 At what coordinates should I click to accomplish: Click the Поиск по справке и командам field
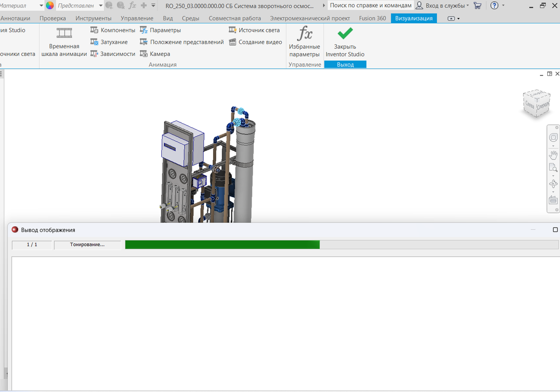371,6
